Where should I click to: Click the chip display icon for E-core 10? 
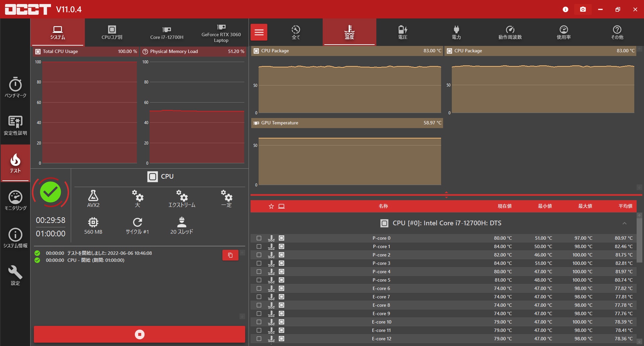coord(282,322)
